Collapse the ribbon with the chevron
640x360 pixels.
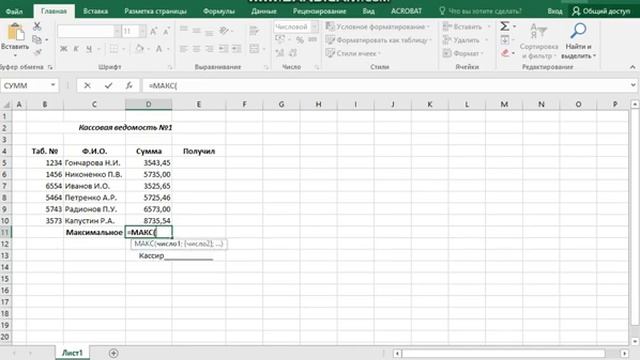[x=633, y=67]
